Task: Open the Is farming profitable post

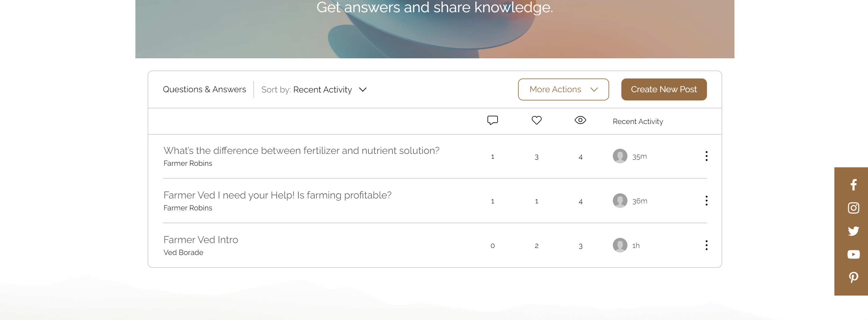Action: coord(277,195)
